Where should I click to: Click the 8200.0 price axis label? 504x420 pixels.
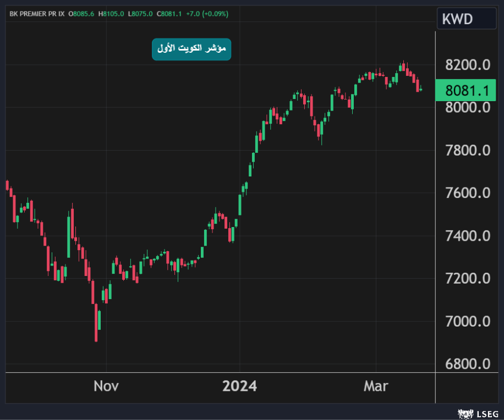tap(468, 65)
